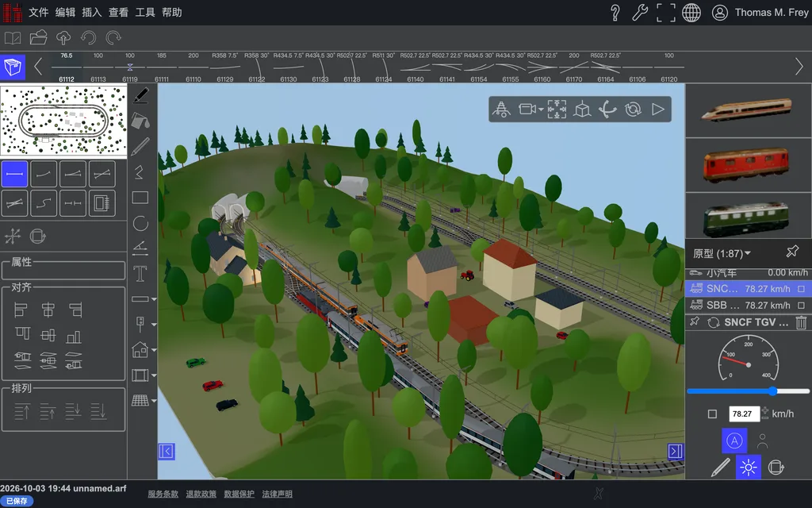This screenshot has width=812, height=508.
Task: Open the 工具 menu
Action: click(145, 13)
